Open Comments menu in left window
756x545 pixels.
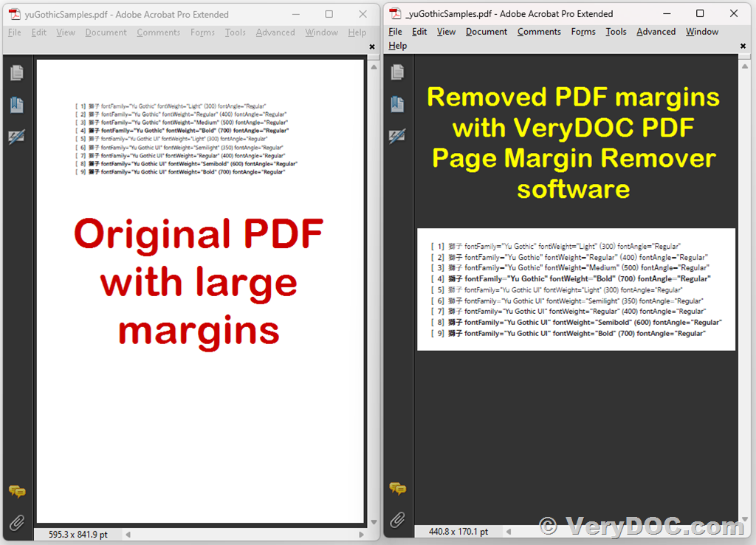[158, 32]
